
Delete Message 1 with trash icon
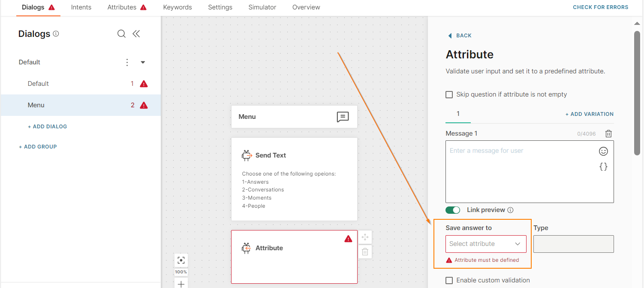click(608, 133)
